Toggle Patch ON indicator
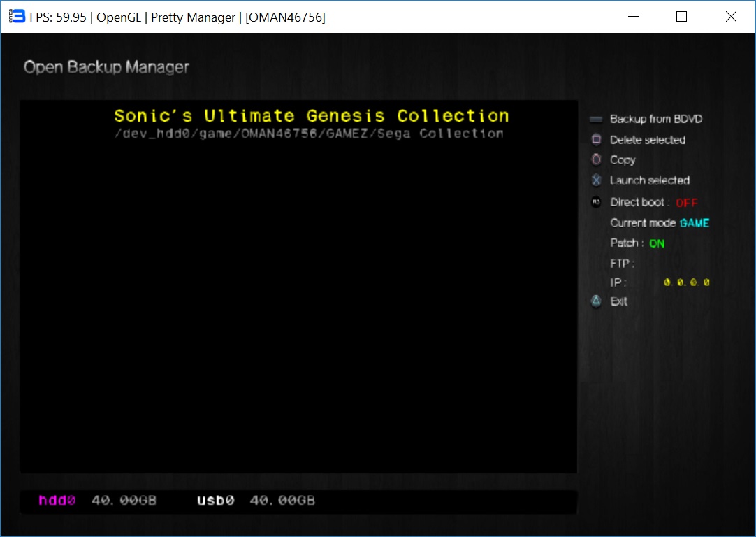756x537 pixels. point(657,243)
